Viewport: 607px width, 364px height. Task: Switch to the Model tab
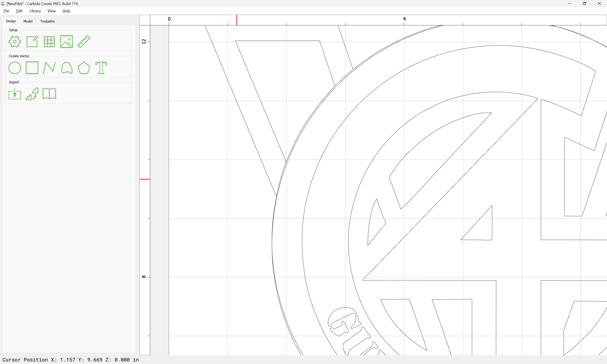point(28,21)
